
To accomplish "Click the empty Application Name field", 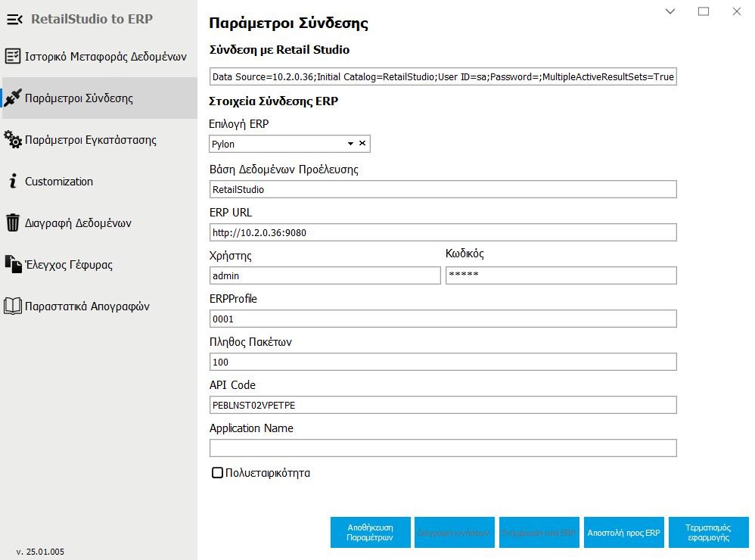I will pos(443,449).
